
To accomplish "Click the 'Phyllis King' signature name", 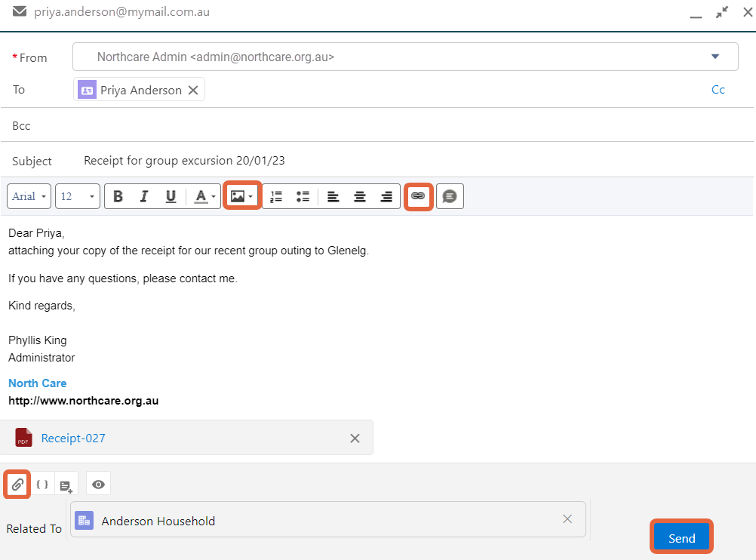I will 38,340.
